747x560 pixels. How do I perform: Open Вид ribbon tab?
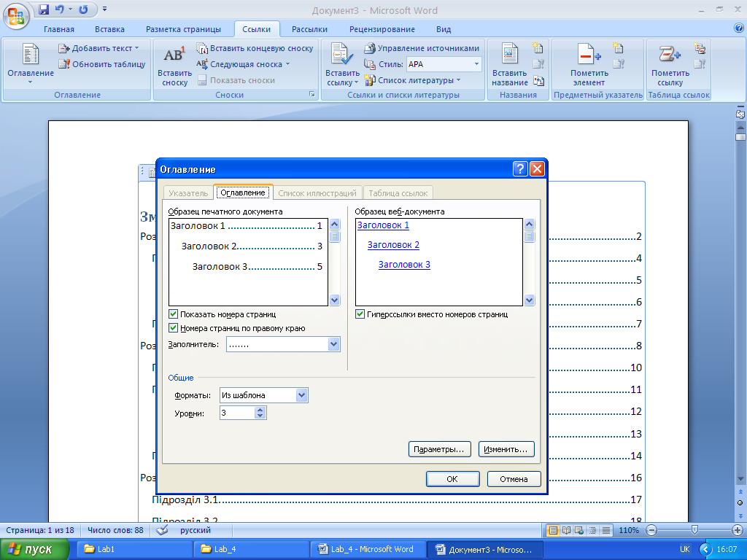tap(444, 29)
